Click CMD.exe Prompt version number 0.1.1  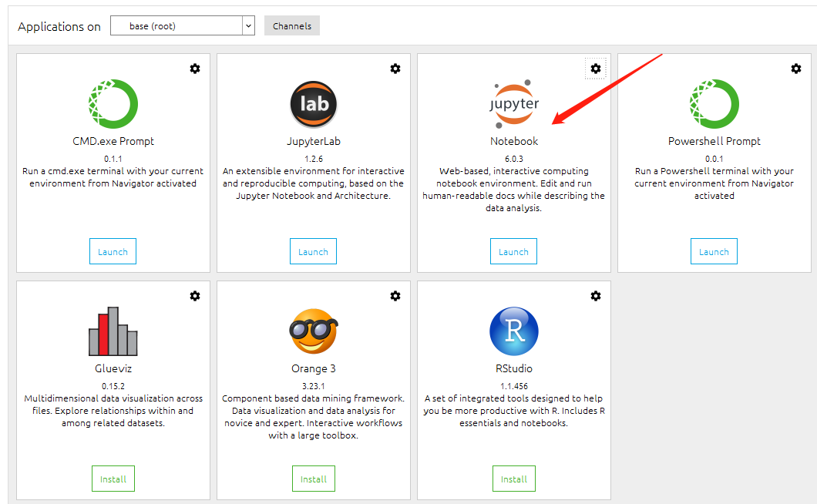click(x=113, y=159)
